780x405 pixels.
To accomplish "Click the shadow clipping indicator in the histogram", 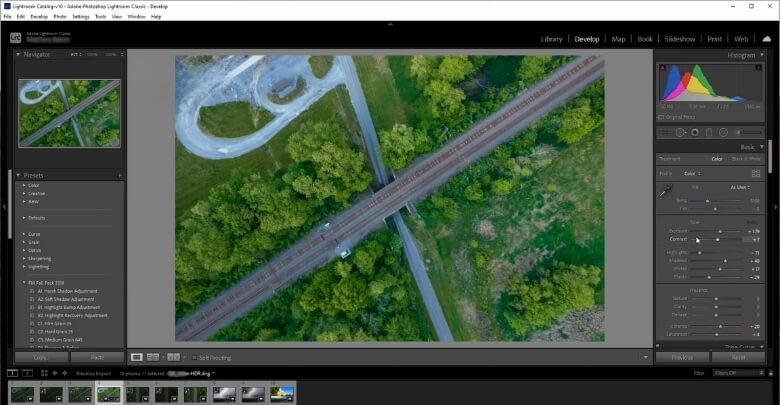I will [662, 68].
